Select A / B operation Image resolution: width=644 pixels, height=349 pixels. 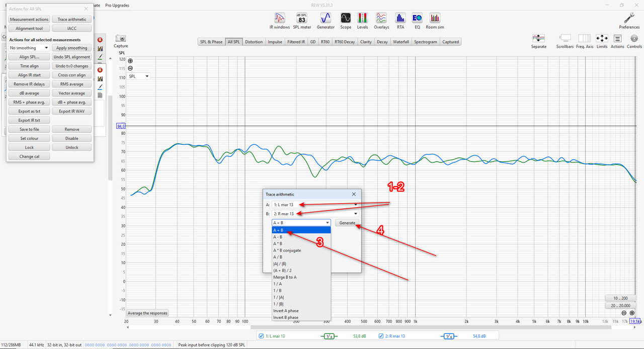click(301, 257)
